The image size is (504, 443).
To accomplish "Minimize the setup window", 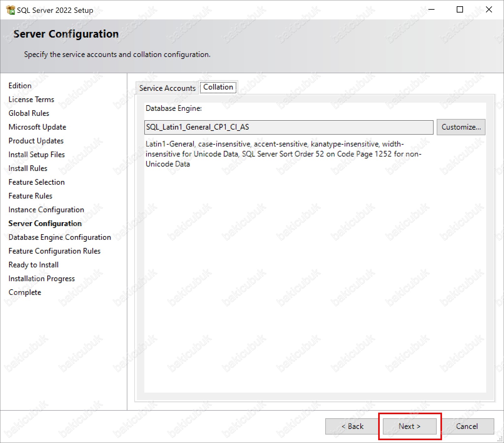I will pyautogui.click(x=431, y=10).
